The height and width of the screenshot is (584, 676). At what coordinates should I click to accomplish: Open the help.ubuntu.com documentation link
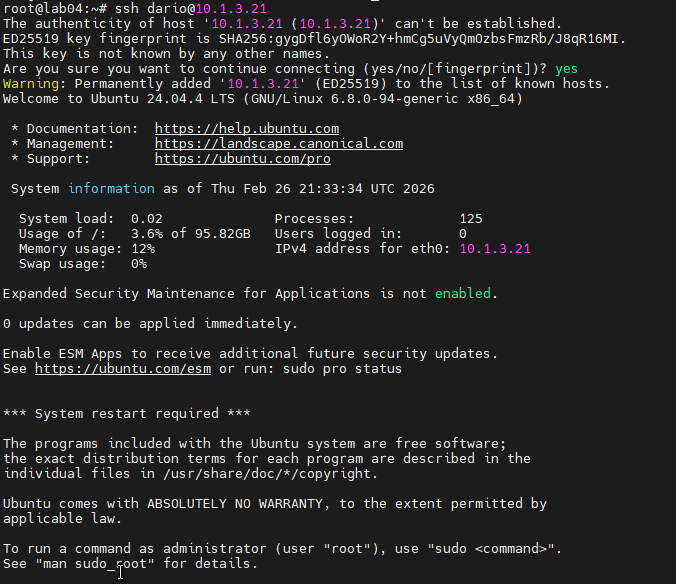click(x=246, y=129)
